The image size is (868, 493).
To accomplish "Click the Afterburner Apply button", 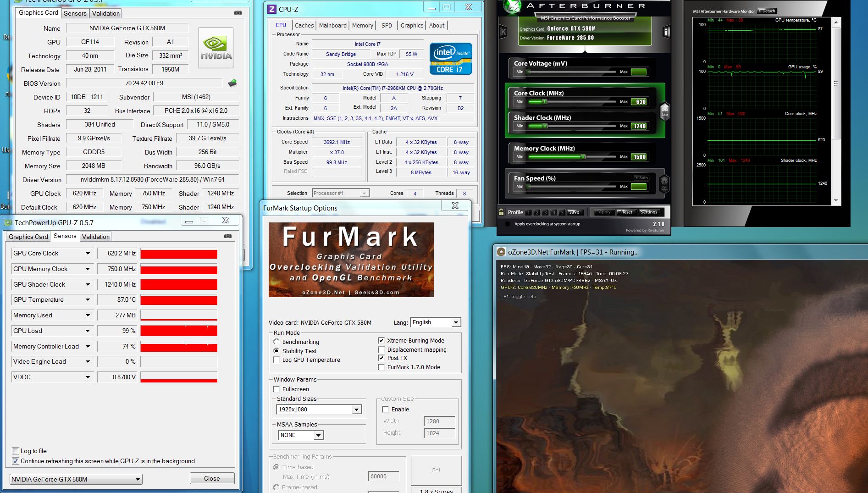I will [604, 212].
